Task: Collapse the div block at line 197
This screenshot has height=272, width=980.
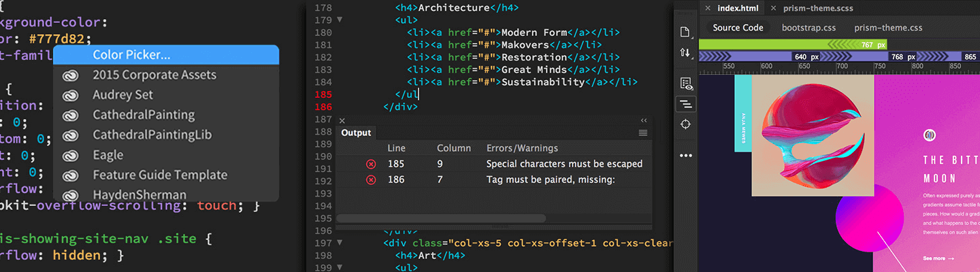Action: tap(340, 243)
